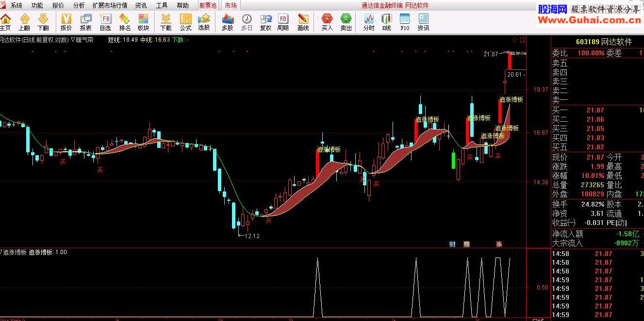
Task: Click the 20.61 price label on chart
Action: point(514,75)
